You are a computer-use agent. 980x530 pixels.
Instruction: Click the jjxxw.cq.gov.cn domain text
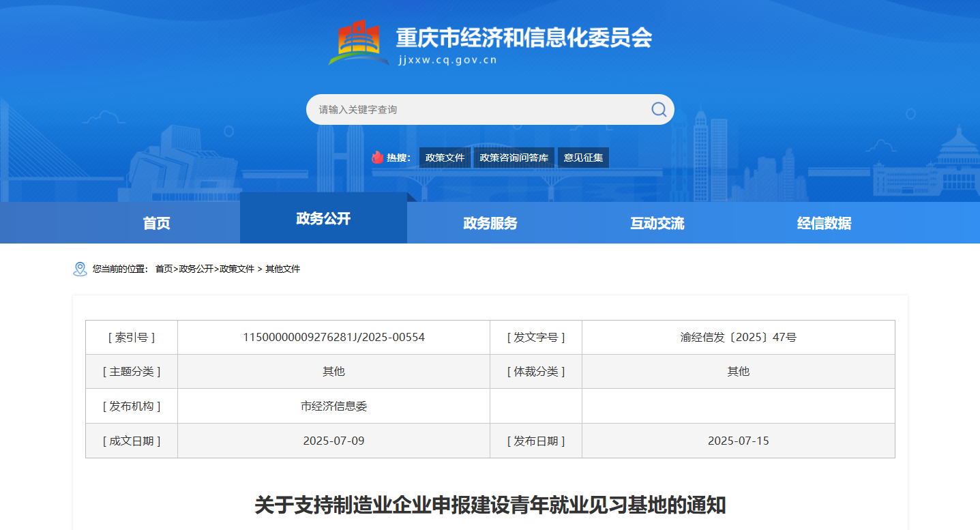(x=447, y=60)
